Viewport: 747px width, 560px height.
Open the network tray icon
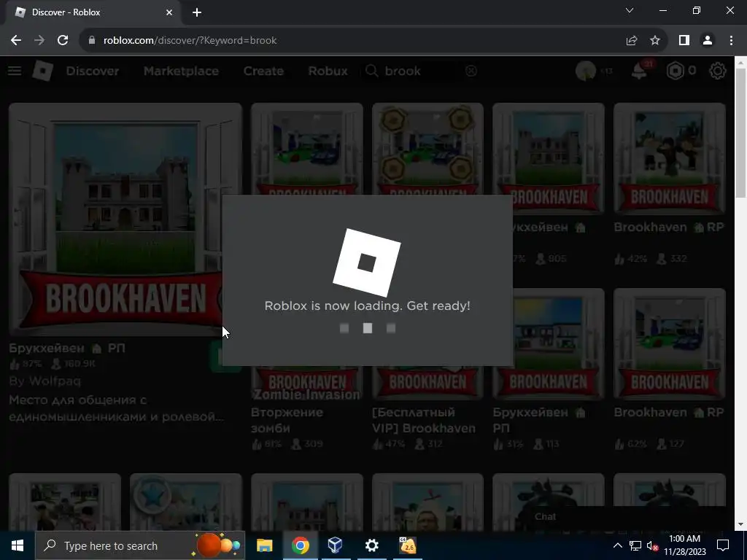635,545
